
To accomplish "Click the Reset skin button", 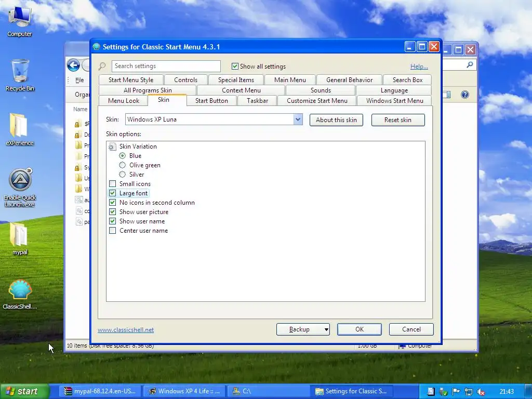I will tap(398, 120).
